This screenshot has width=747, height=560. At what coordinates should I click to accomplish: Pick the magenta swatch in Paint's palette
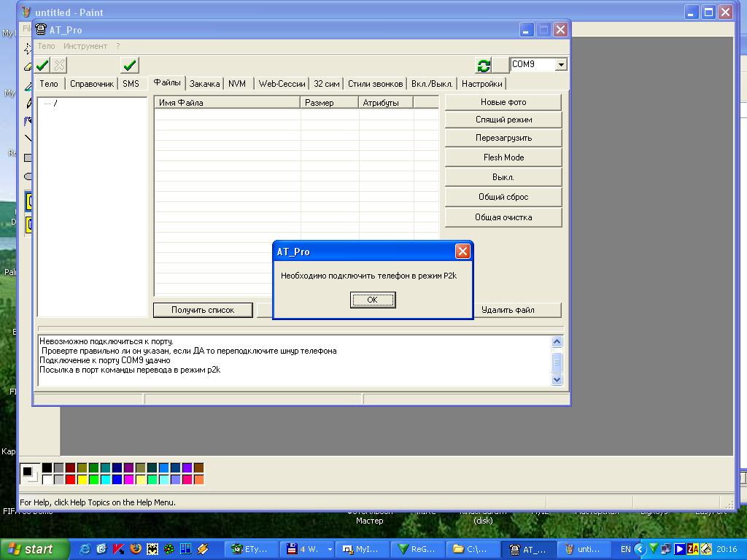pos(128,479)
